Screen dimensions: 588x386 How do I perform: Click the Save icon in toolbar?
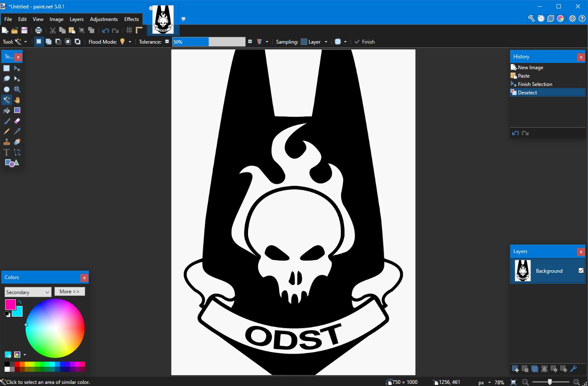coord(24,30)
